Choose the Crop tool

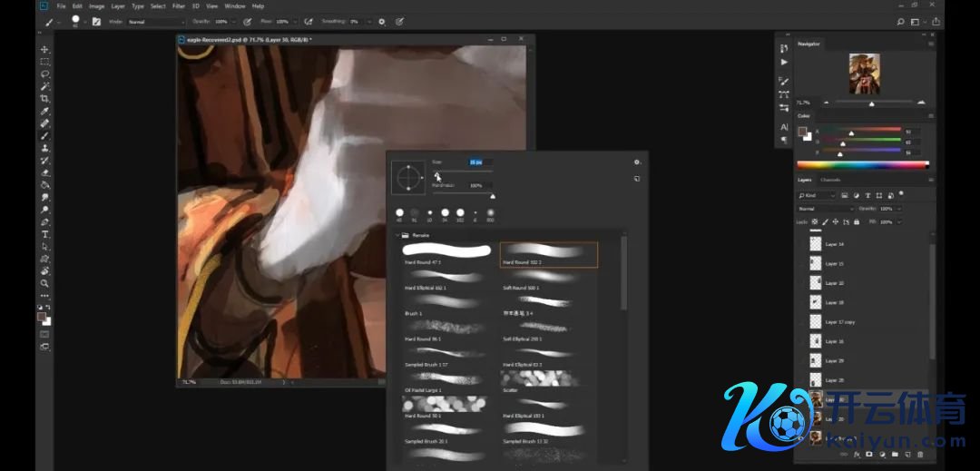(x=44, y=98)
